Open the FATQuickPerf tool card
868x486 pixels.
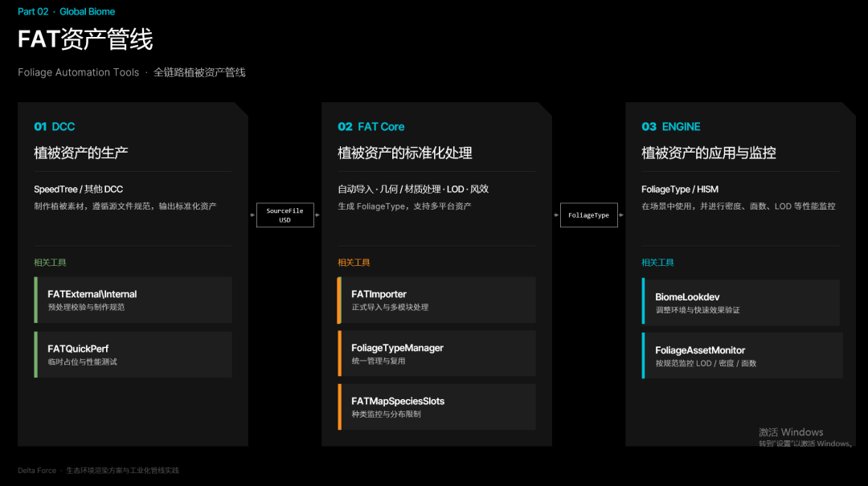pyautogui.click(x=133, y=355)
